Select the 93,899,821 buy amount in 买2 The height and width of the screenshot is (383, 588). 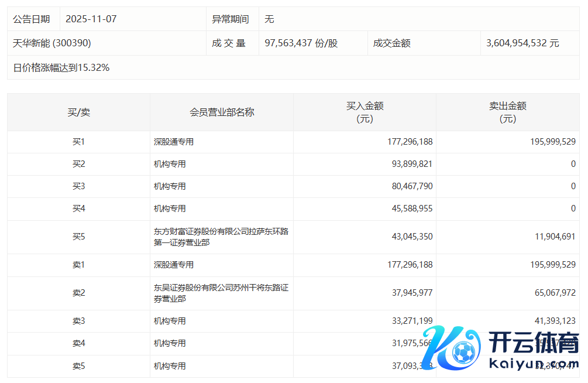(x=410, y=164)
